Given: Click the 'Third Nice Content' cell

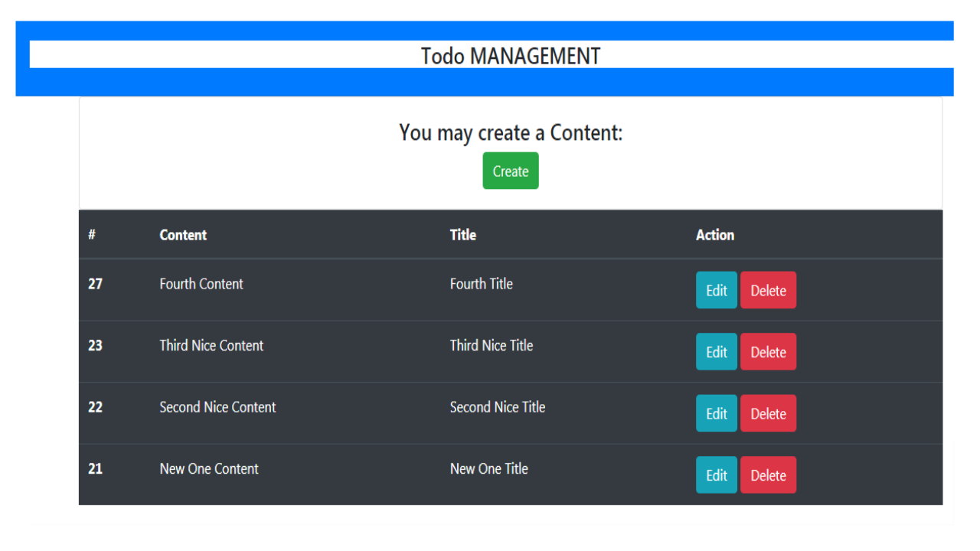Looking at the screenshot, I should [x=211, y=345].
